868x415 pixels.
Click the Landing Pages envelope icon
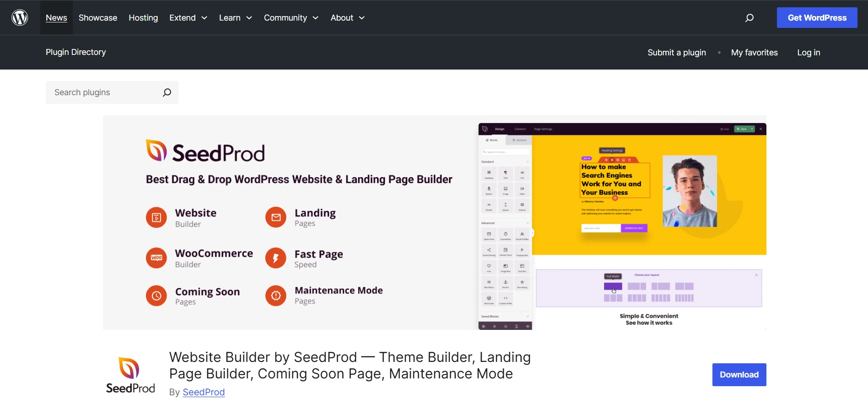click(x=276, y=218)
